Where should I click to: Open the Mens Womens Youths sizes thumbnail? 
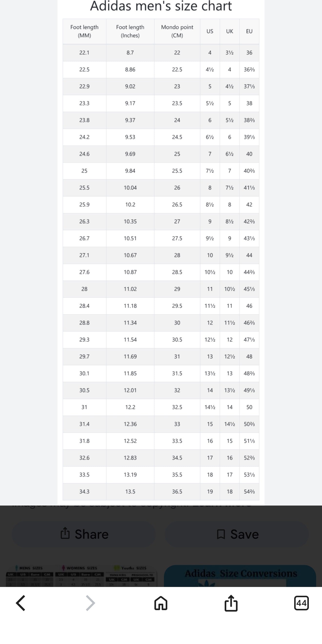pyautogui.click(x=82, y=576)
